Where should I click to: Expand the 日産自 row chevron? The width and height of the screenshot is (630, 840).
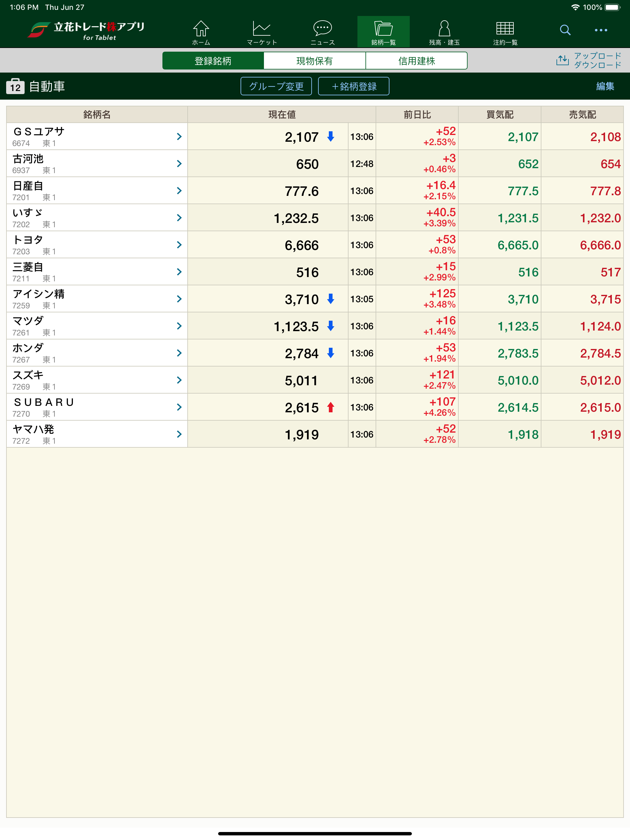(179, 191)
